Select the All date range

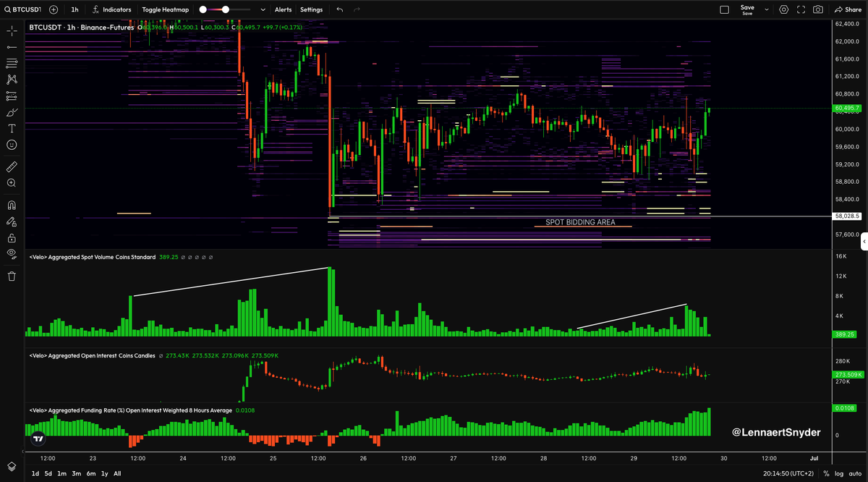point(117,473)
